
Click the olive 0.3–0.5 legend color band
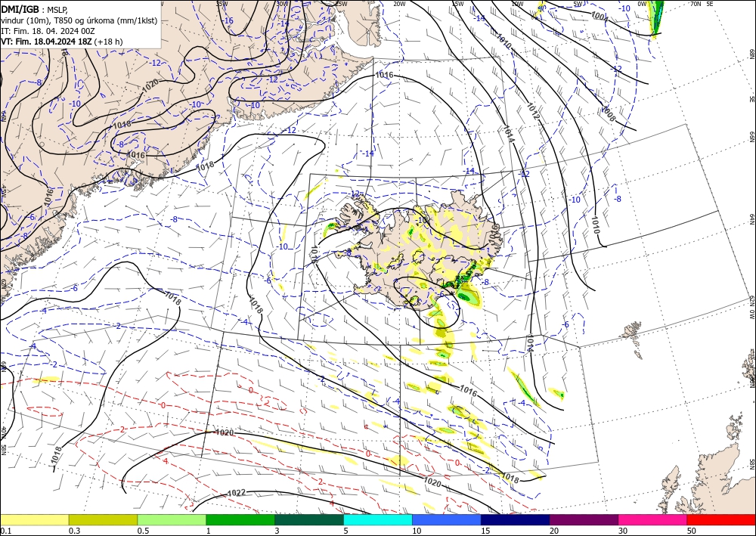(x=103, y=519)
